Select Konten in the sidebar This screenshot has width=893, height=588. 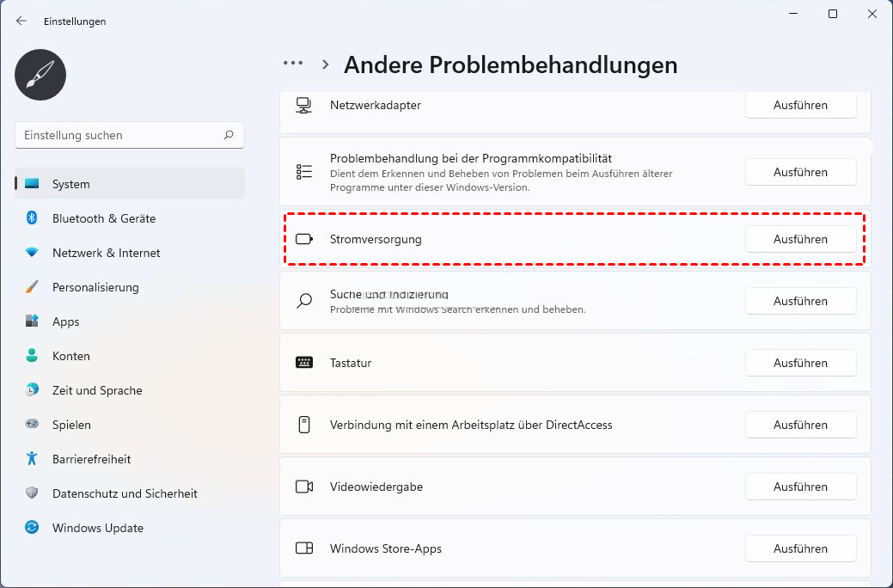pyautogui.click(x=130, y=356)
